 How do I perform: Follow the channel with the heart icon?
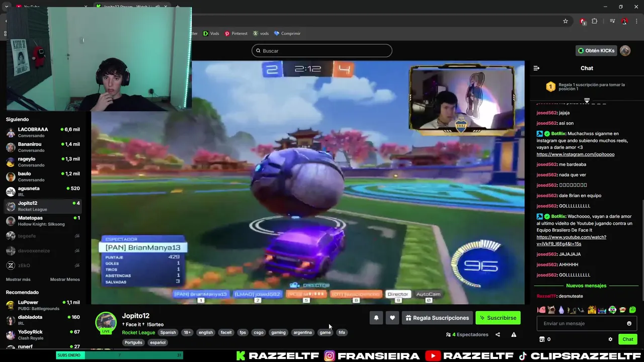point(392,318)
